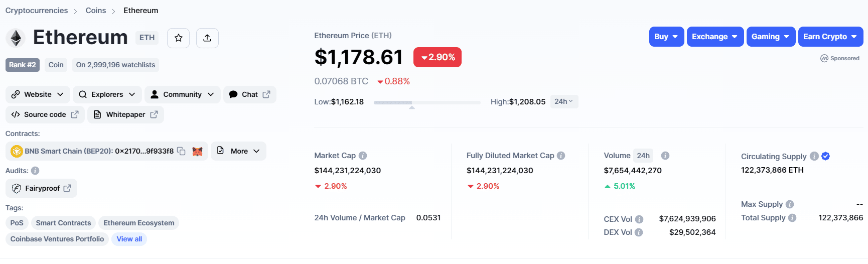The image size is (868, 264).
Task: Click View all tags
Action: 129,239
